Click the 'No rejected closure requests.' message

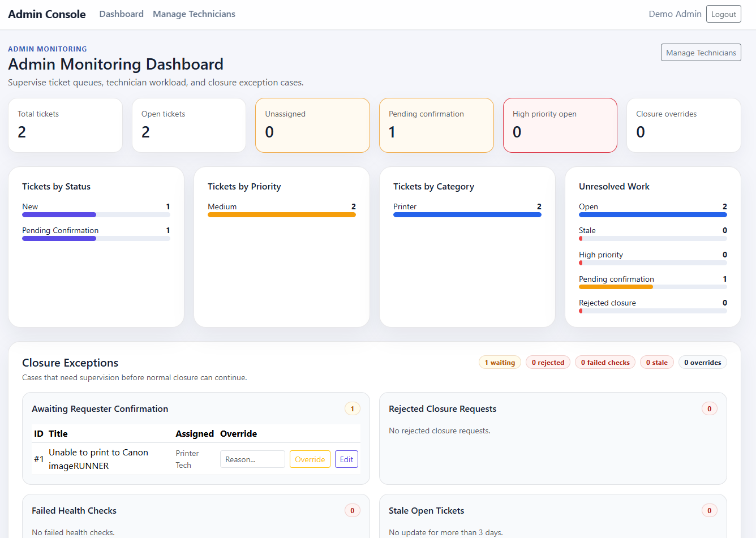(x=440, y=431)
